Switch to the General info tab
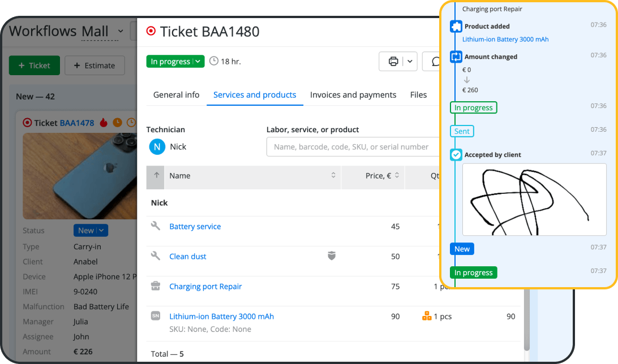This screenshot has width=618, height=364. [176, 95]
